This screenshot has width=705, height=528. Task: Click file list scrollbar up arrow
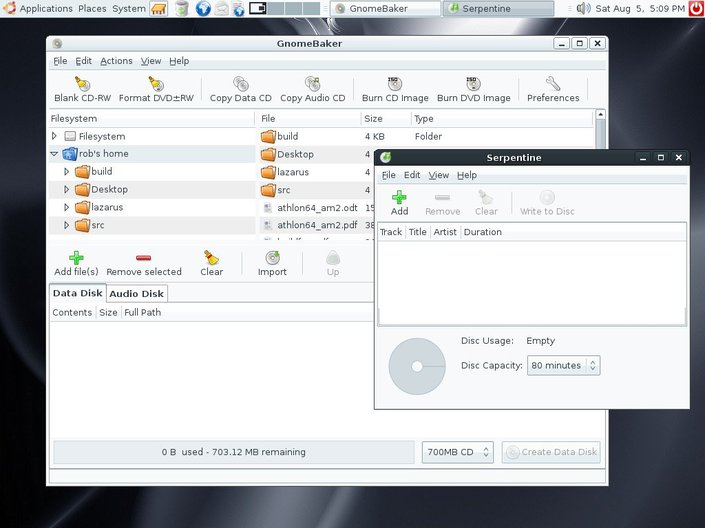(600, 115)
